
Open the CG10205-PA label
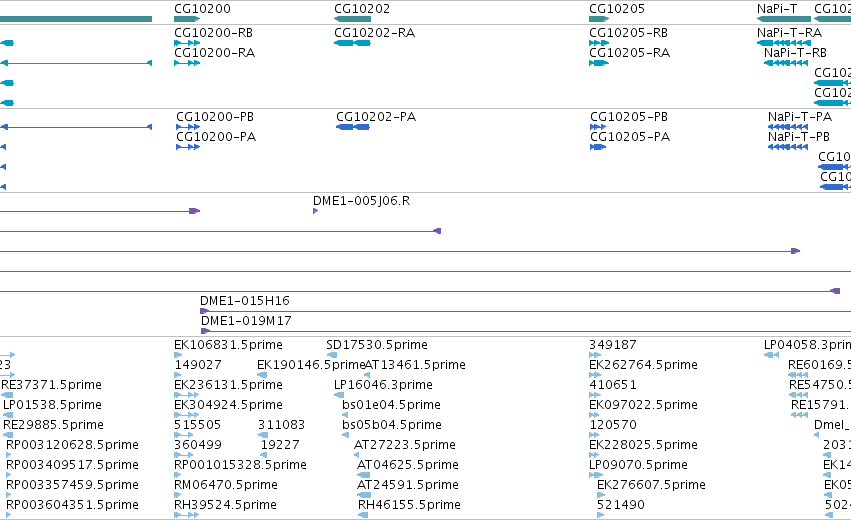pos(630,137)
